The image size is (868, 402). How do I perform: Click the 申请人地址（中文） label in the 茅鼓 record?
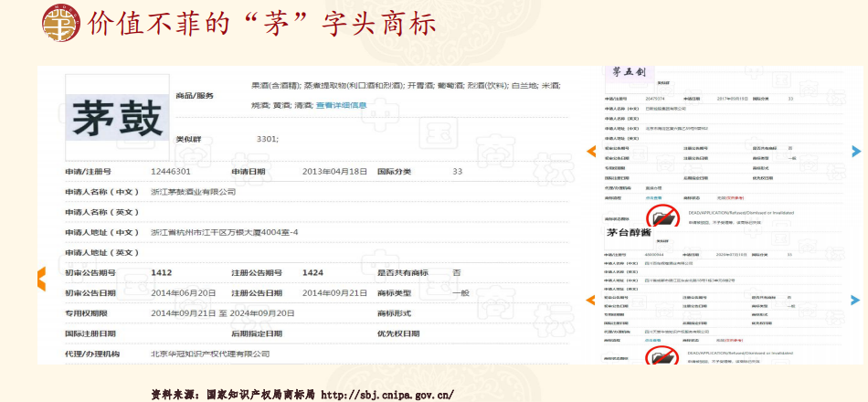(x=101, y=232)
